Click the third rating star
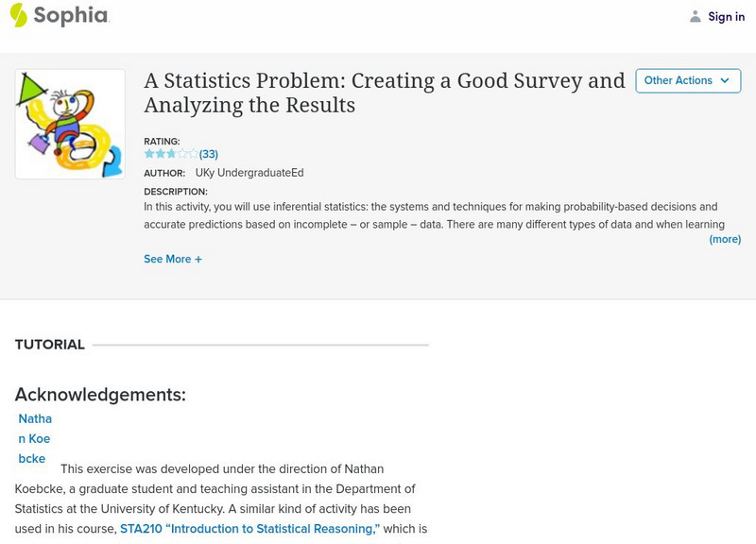 171,154
